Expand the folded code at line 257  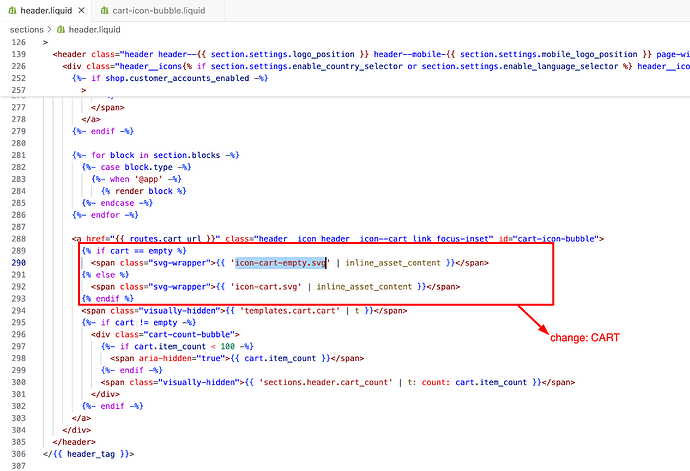84,90
